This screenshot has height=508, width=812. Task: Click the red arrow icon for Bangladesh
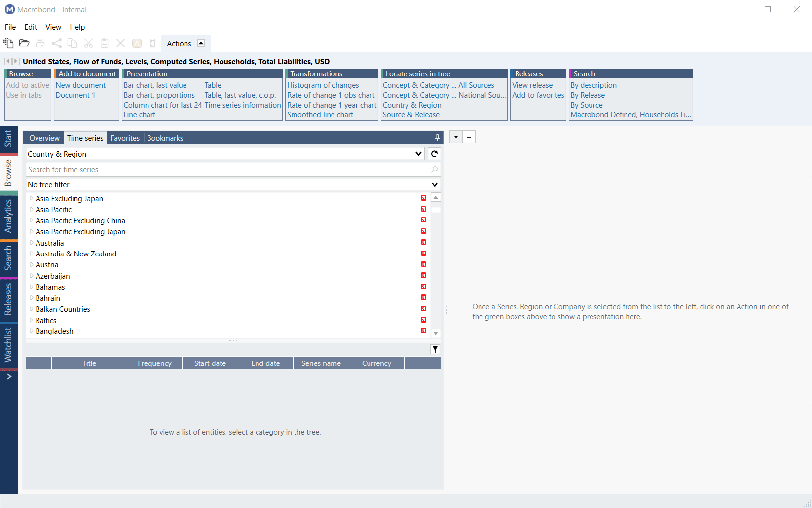click(x=423, y=331)
